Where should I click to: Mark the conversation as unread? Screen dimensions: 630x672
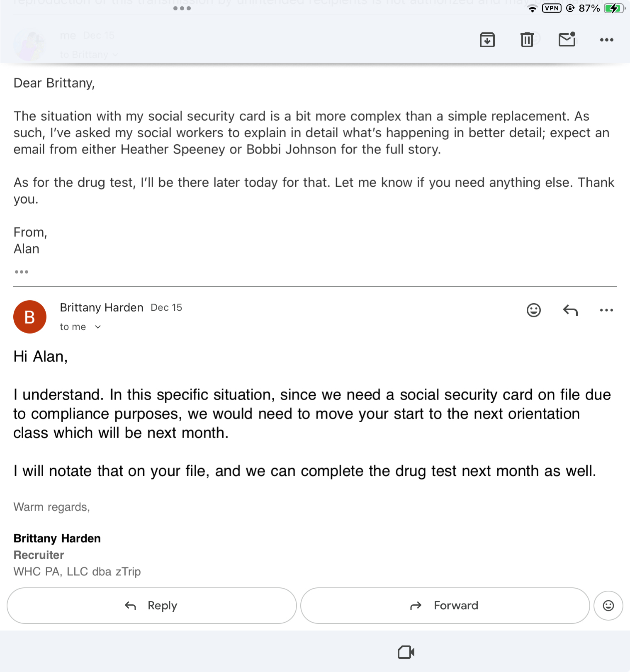click(567, 40)
